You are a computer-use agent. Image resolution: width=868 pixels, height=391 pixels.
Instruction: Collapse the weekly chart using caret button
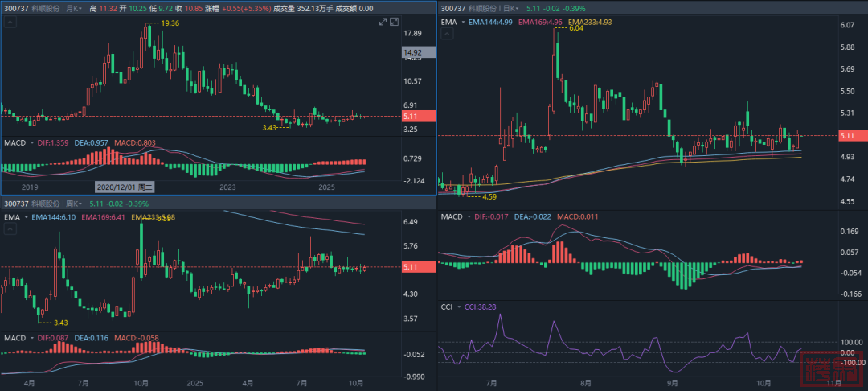10,230
